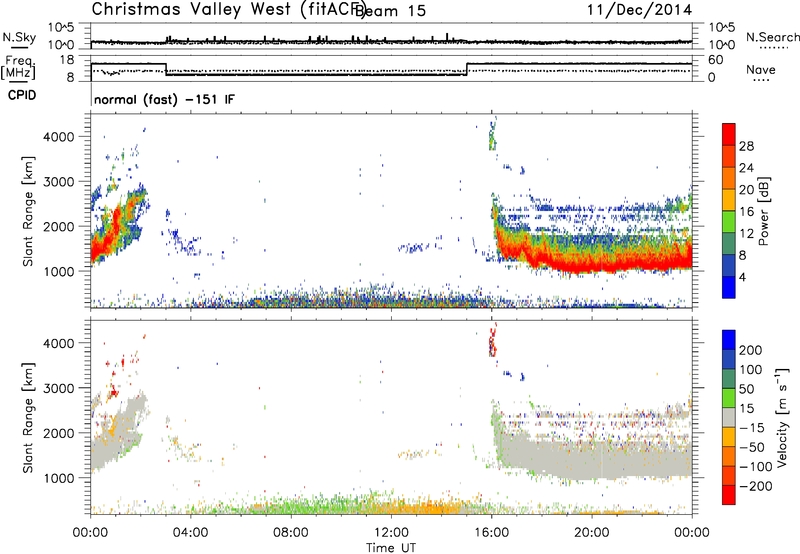The width and height of the screenshot is (800, 554).
Task: Click the 'N.Search' legend label
Action: point(772,37)
